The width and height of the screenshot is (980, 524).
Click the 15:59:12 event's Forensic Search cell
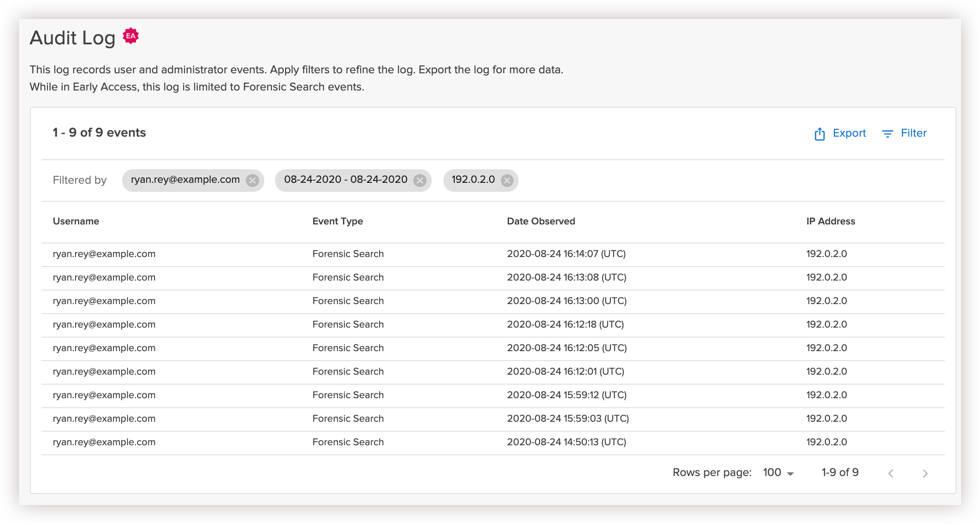pos(348,395)
